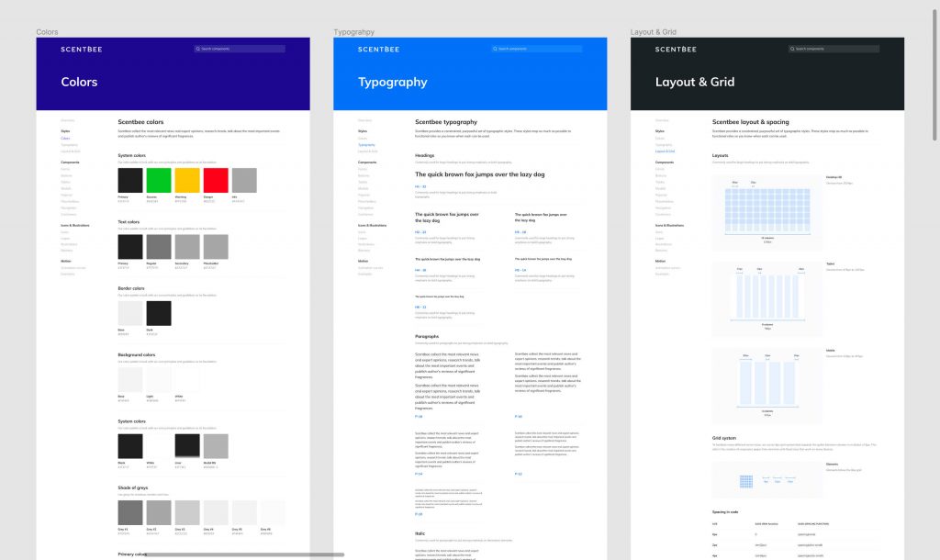Click 'Layouts' section title in Layout frame
The height and width of the screenshot is (560, 940).
tap(720, 155)
